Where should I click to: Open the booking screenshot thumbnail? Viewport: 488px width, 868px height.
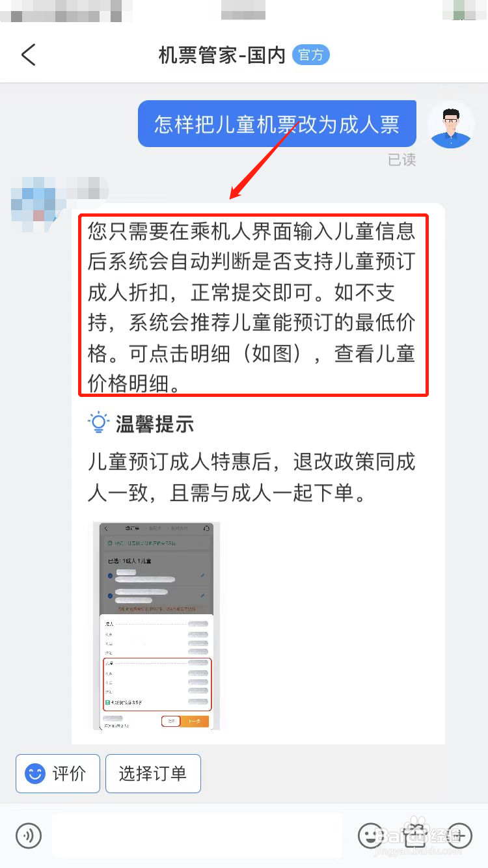tap(156, 625)
